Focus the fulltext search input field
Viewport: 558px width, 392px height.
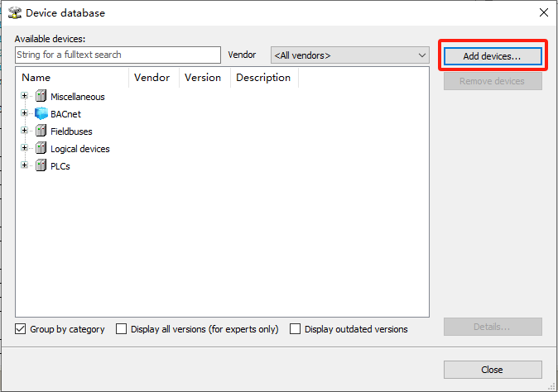point(118,55)
